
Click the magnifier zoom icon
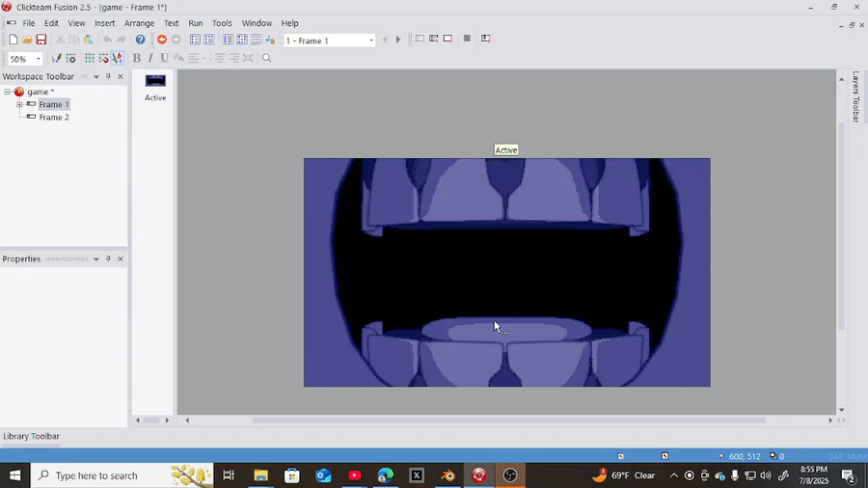267,58
